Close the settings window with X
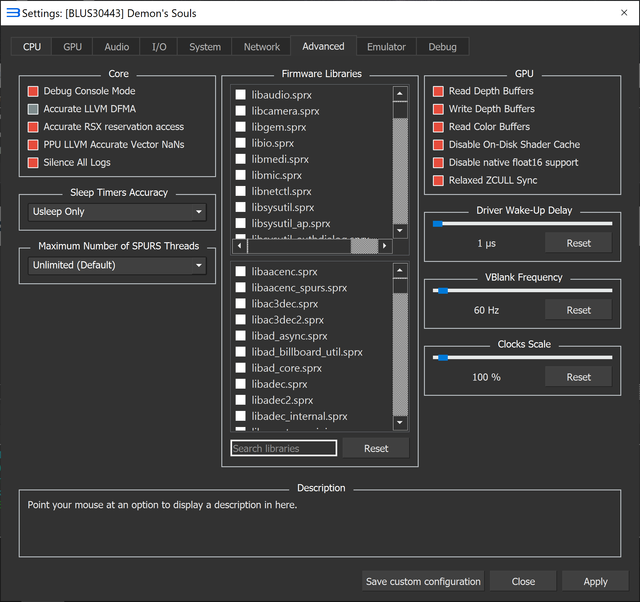The width and height of the screenshot is (640, 602). [624, 13]
